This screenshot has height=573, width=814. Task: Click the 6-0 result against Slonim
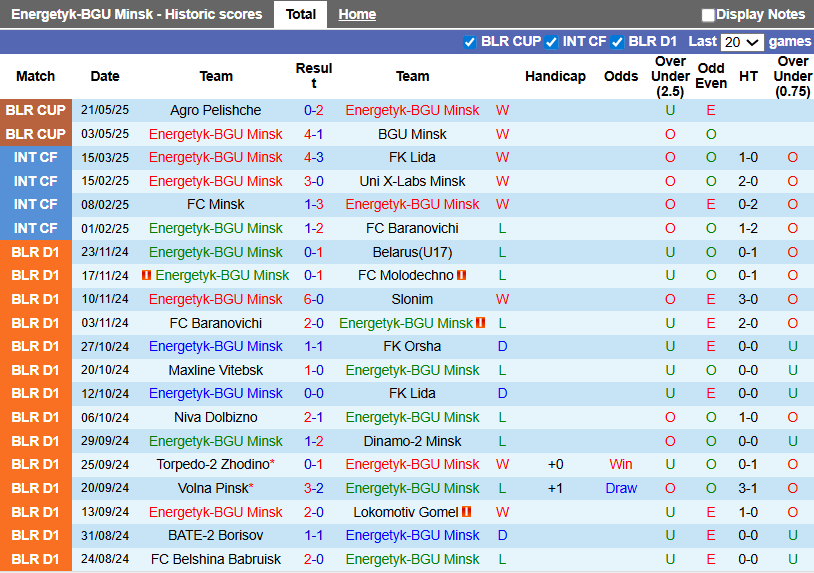[314, 299]
